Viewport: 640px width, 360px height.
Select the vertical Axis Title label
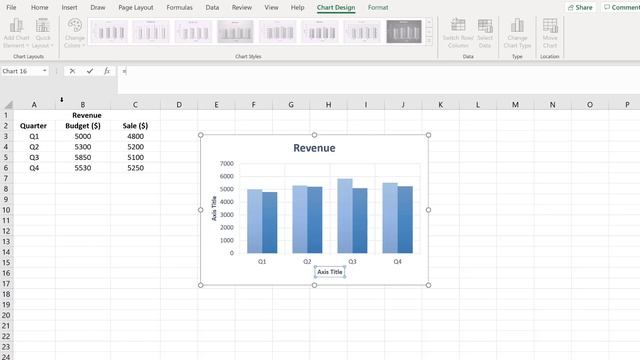click(214, 208)
